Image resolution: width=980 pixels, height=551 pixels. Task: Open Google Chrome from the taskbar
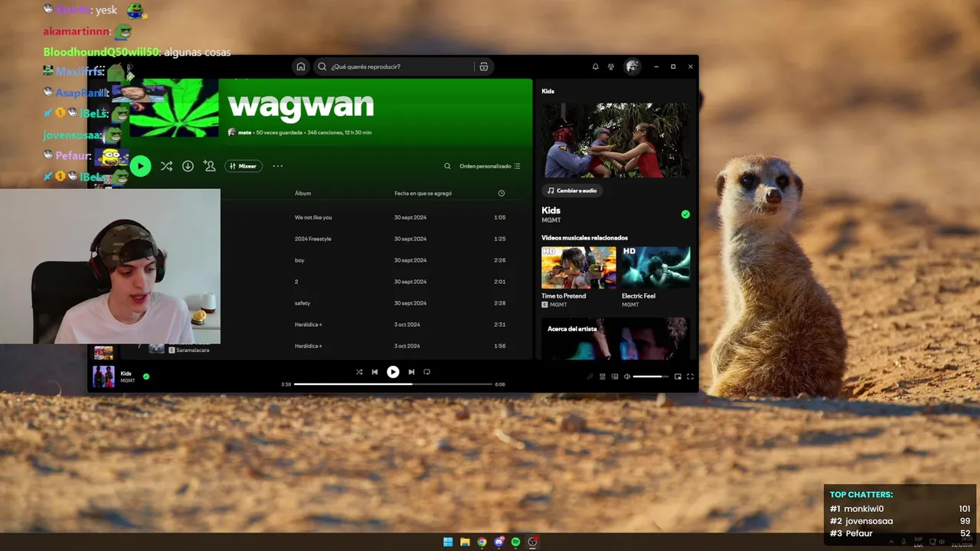pyautogui.click(x=482, y=542)
